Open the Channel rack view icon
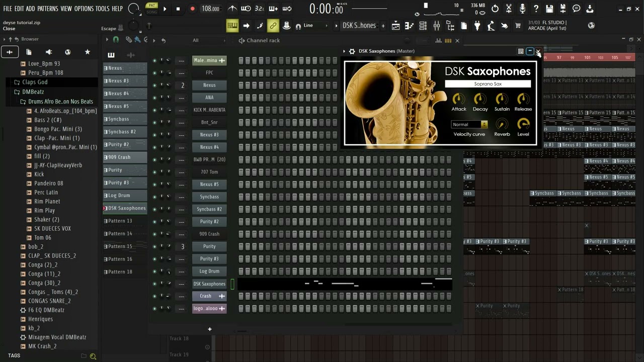Screen dimensions: 644x362 pos(423,26)
